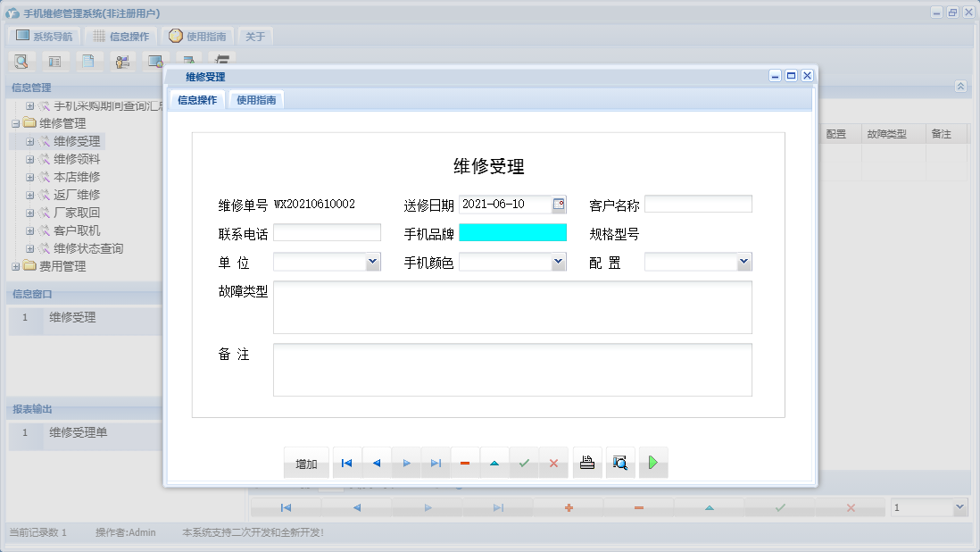Click the 送修日期 date field
The image size is (980, 552).
506,205
